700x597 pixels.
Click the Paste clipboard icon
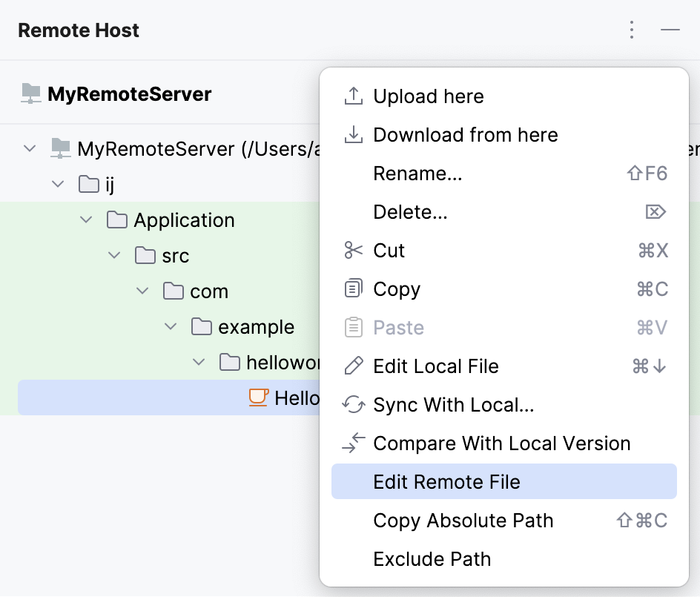(354, 327)
